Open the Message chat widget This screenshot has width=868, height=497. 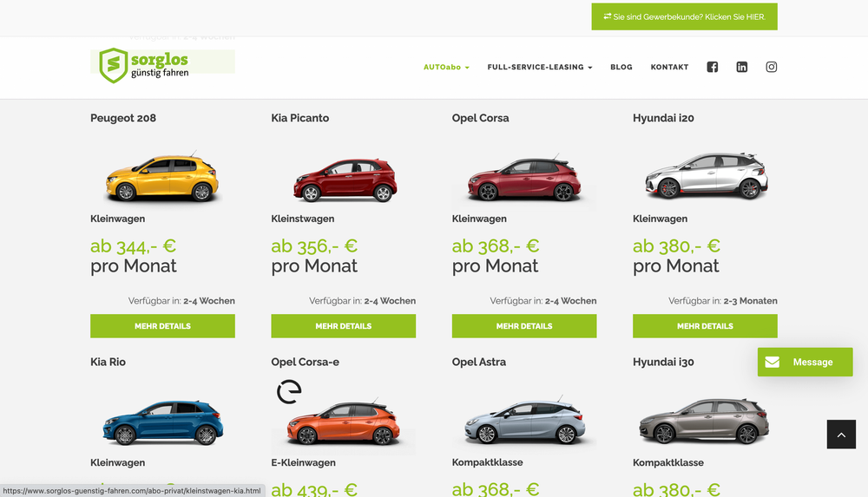tap(805, 362)
